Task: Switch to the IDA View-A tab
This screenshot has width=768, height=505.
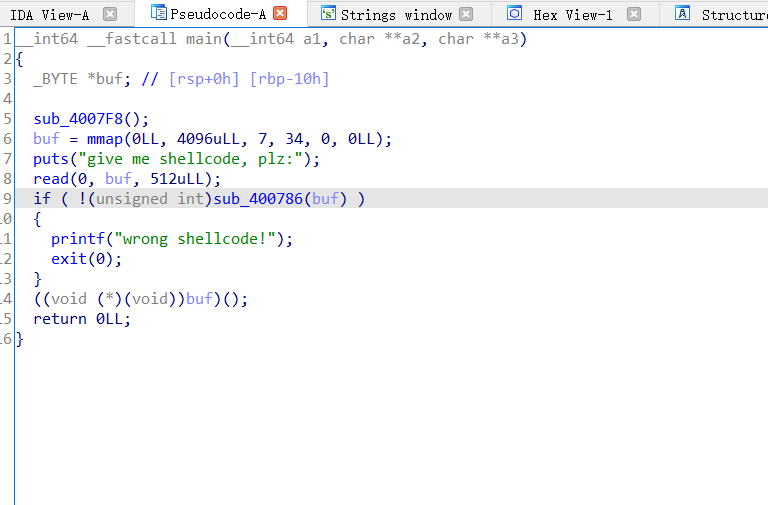Action: pyautogui.click(x=50, y=15)
